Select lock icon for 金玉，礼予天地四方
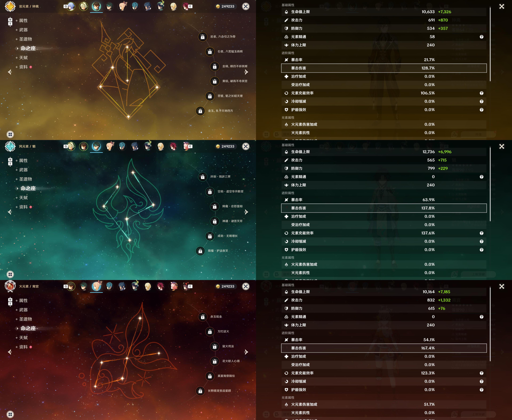Screen dimensions: 512x420 (x=200, y=111)
